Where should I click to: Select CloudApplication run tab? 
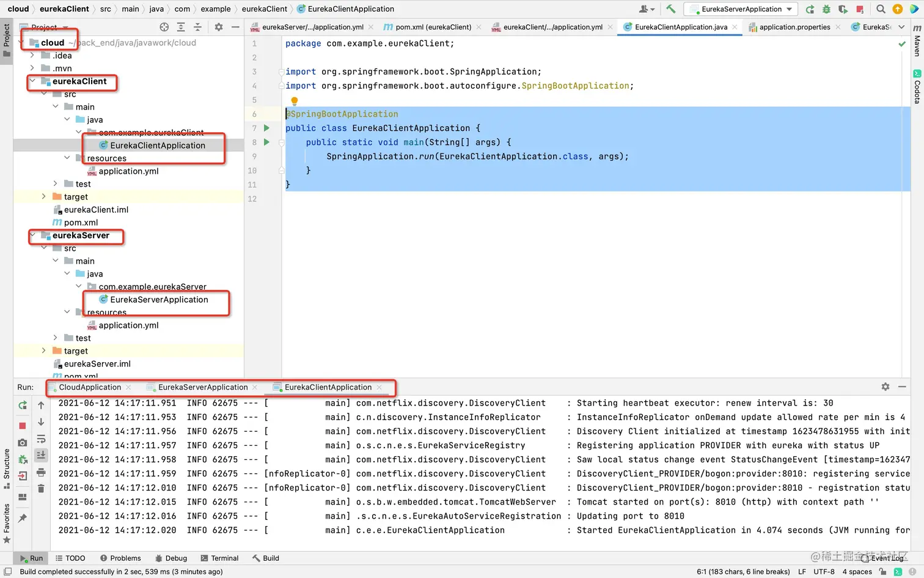(x=90, y=387)
